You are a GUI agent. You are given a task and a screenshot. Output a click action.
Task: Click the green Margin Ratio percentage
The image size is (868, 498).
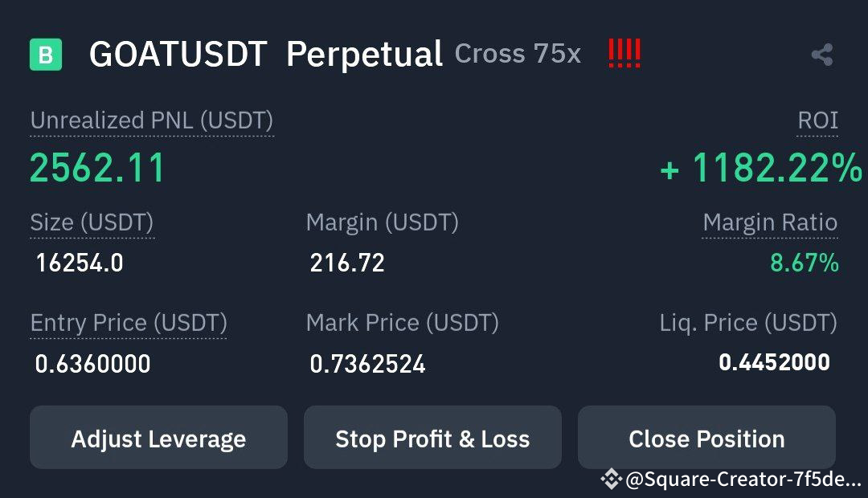808,262
